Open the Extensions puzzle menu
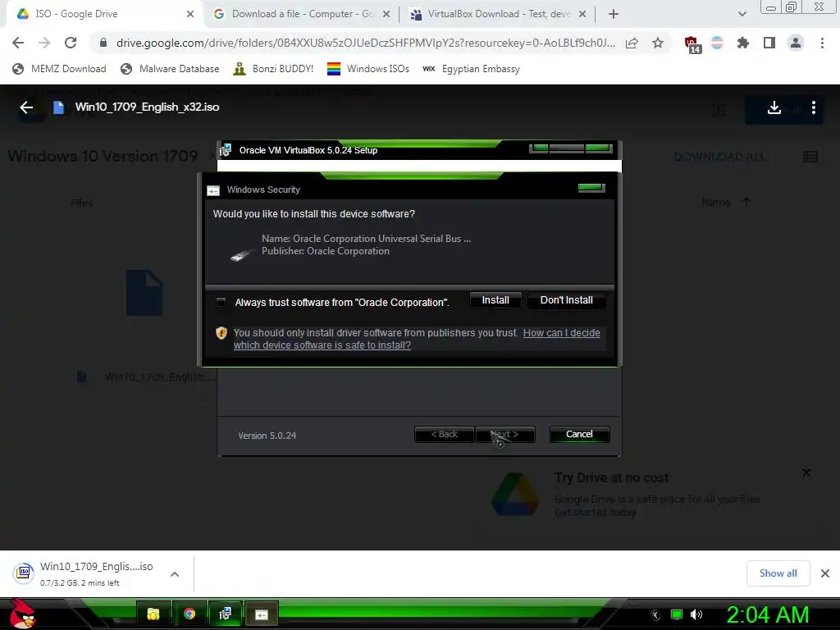This screenshot has height=630, width=840. pos(743,43)
